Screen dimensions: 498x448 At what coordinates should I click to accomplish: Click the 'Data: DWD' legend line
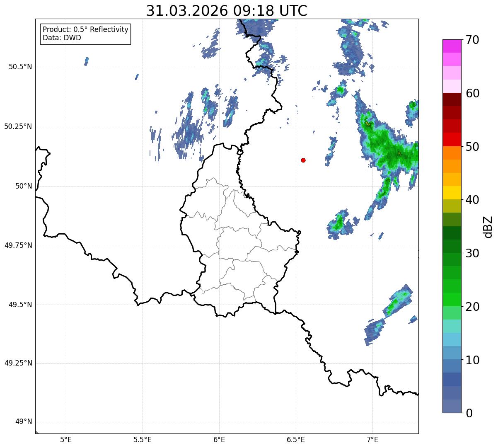click(62, 38)
